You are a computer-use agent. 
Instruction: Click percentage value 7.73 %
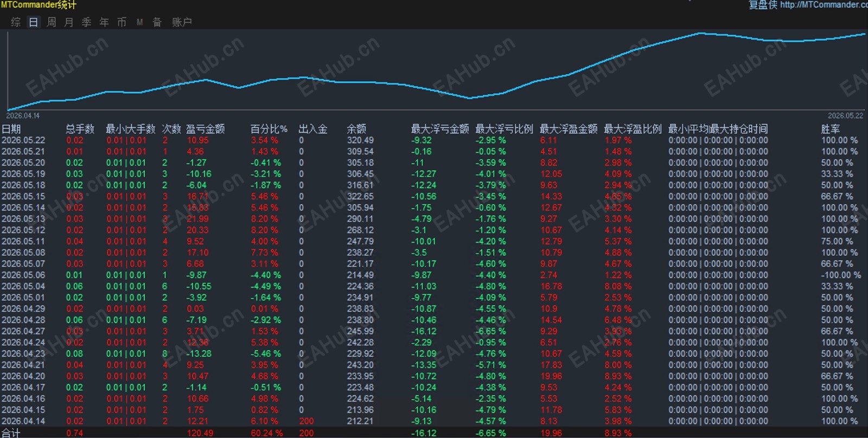tap(264, 253)
